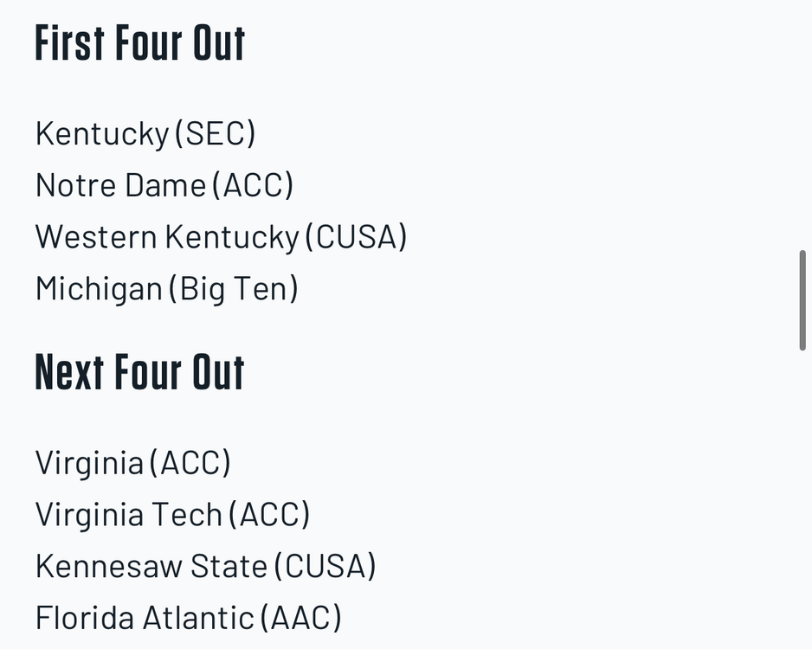The image size is (812, 649).
Task: Click the word Atlantic in Florida Atlantic
Action: click(x=198, y=619)
